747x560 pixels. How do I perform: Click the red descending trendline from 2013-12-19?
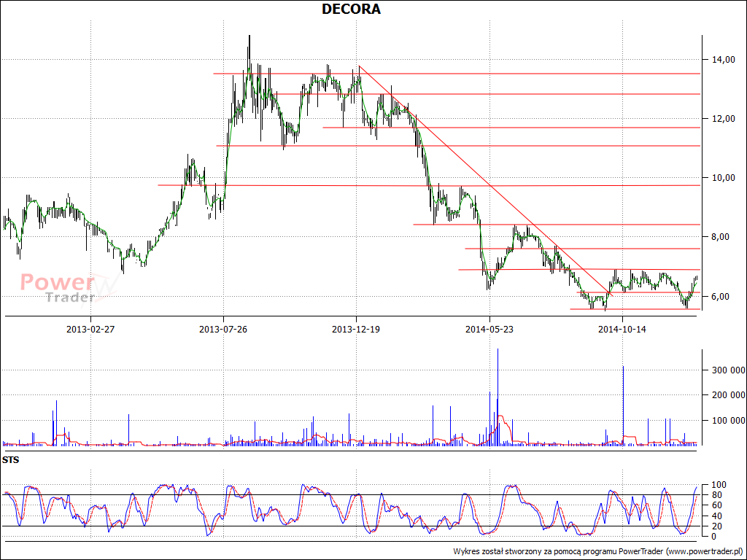[486, 181]
